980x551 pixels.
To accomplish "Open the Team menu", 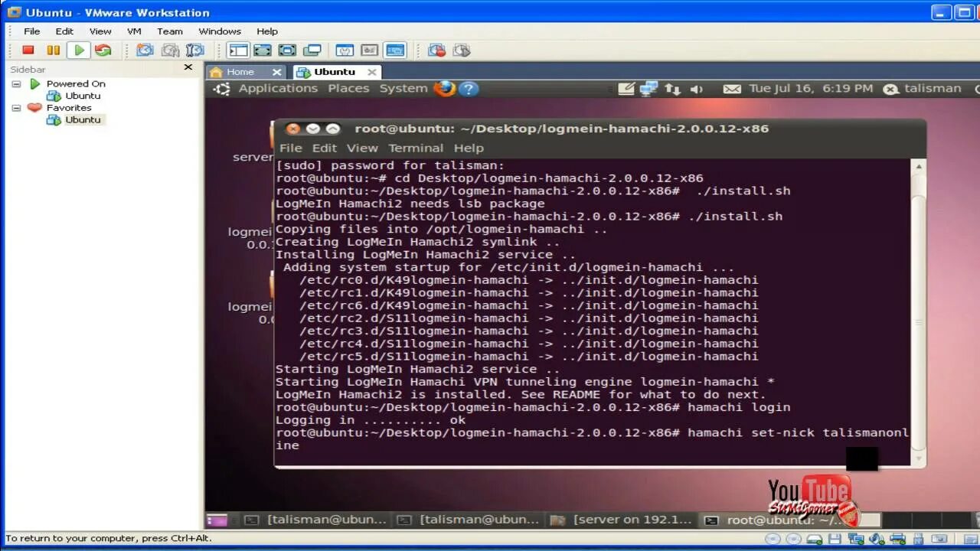I will coord(170,31).
